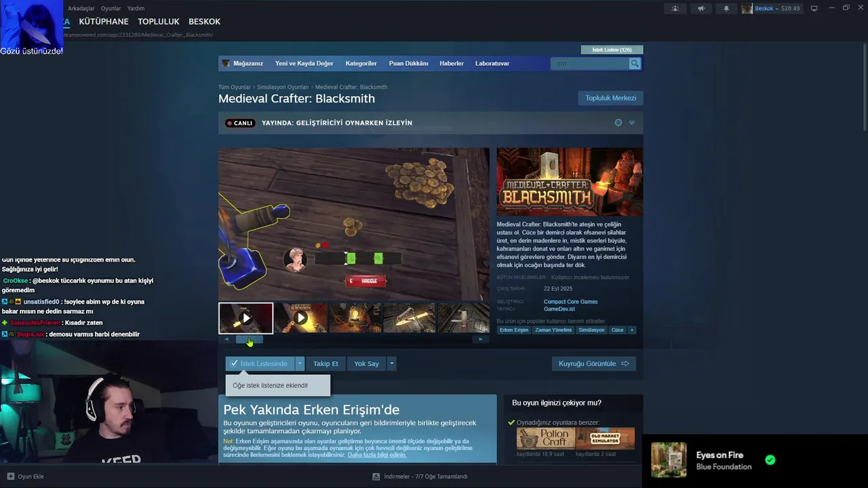This screenshot has width=868, height=488.
Task: Open announcements megaphone icon
Action: [x=701, y=8]
